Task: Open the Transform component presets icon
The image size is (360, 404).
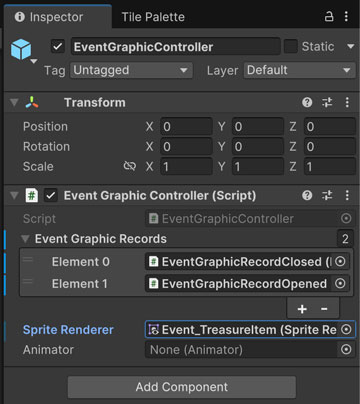Action: [x=327, y=102]
